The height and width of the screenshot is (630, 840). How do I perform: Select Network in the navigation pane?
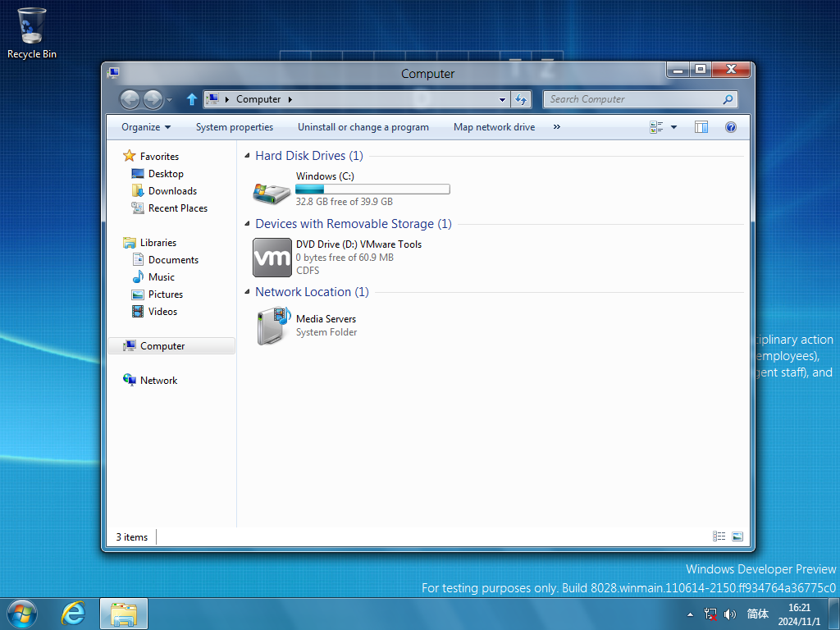pos(158,381)
